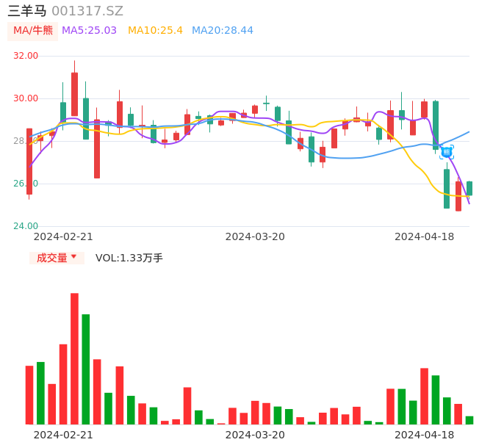The height and width of the screenshot is (445, 504).
Task: Click the 24.00 price axis label
Action: (x=26, y=226)
